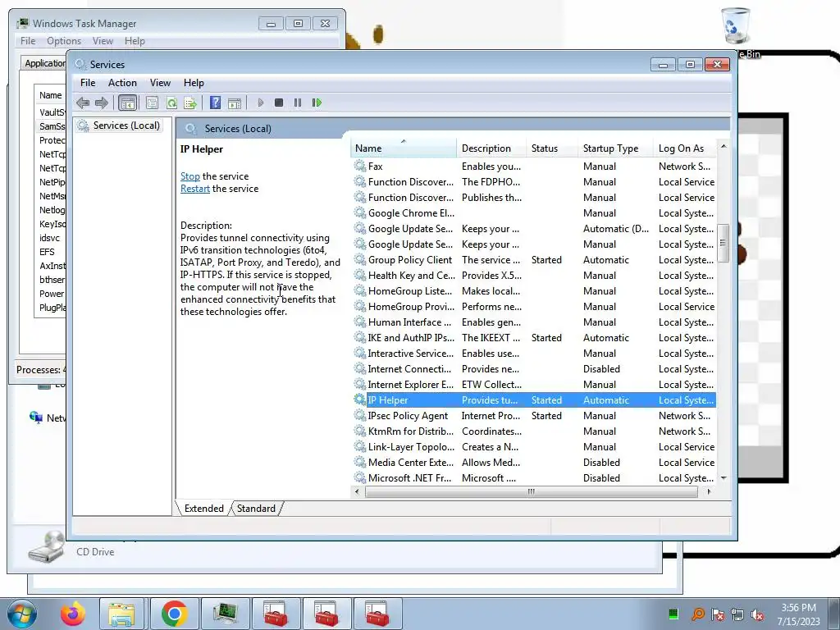Image resolution: width=840 pixels, height=630 pixels.
Task: Sort by Log On As column header
Action: 685,148
